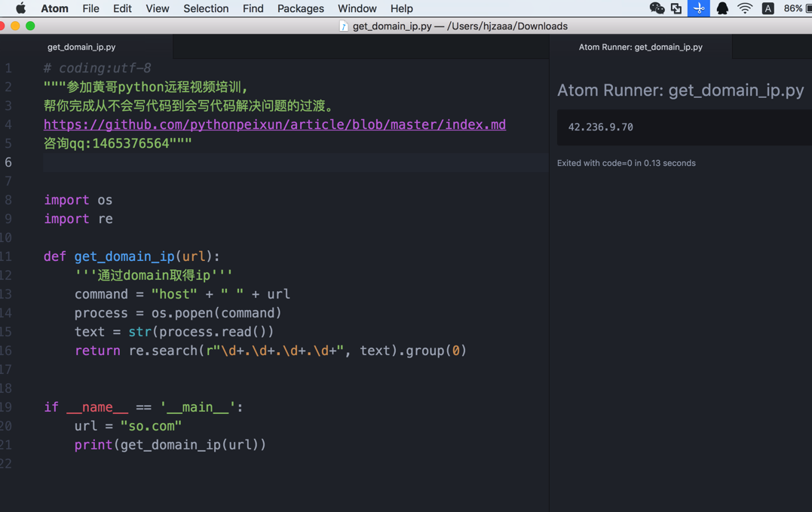Open the Wi-Fi status menu
This screenshot has width=812, height=512.
coord(745,8)
